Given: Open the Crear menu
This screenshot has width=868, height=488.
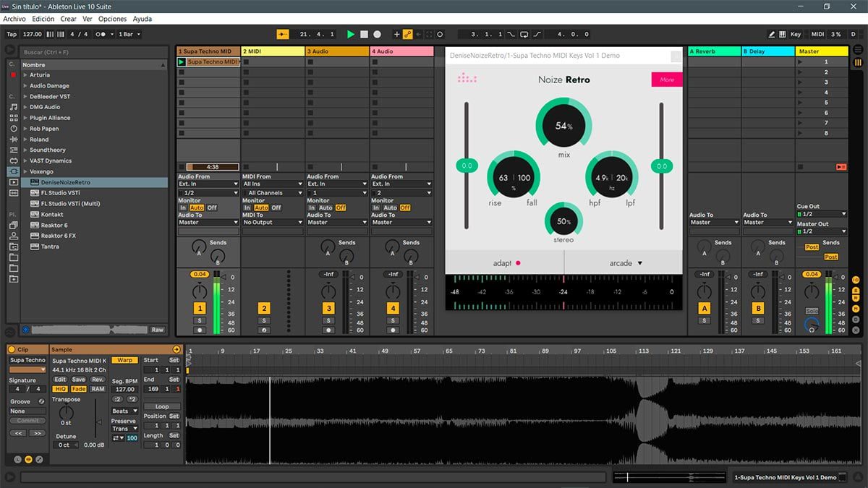Looking at the screenshot, I should 68,19.
